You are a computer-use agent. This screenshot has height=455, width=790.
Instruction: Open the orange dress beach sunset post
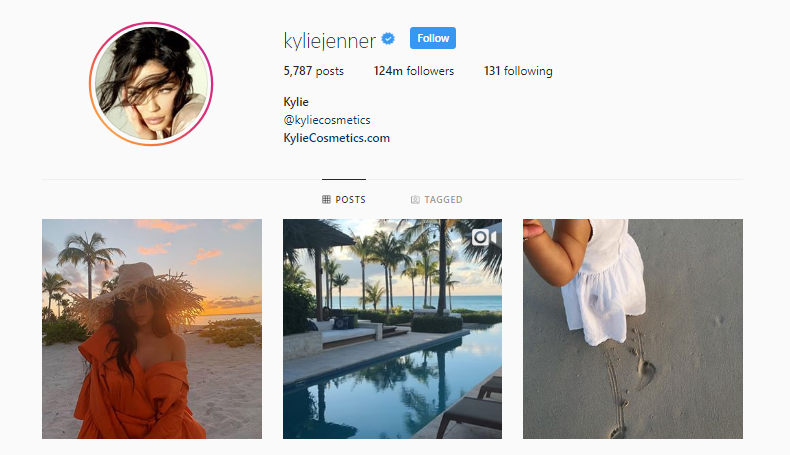coord(152,329)
